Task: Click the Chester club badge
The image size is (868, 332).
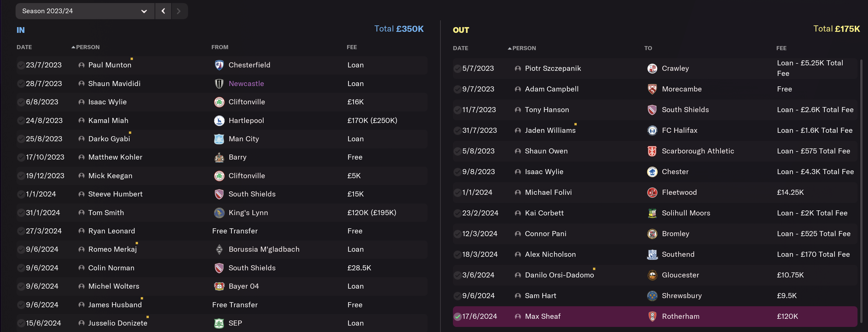Action: coord(652,172)
